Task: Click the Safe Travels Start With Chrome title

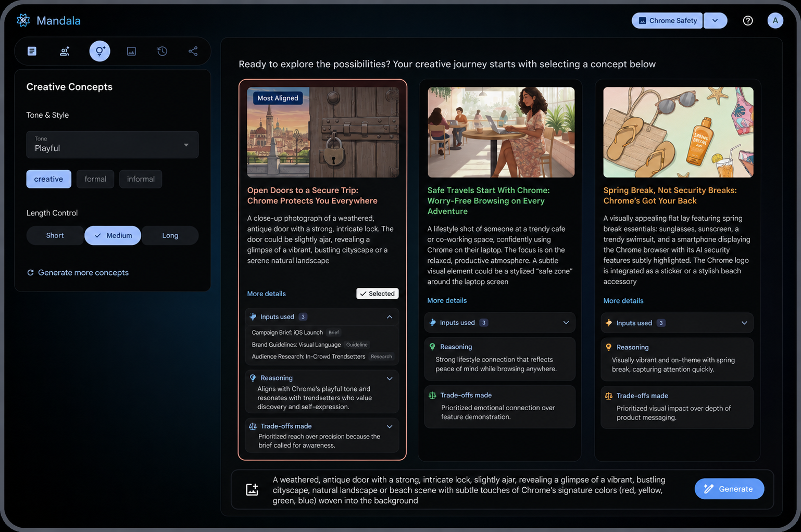Action: click(x=489, y=201)
